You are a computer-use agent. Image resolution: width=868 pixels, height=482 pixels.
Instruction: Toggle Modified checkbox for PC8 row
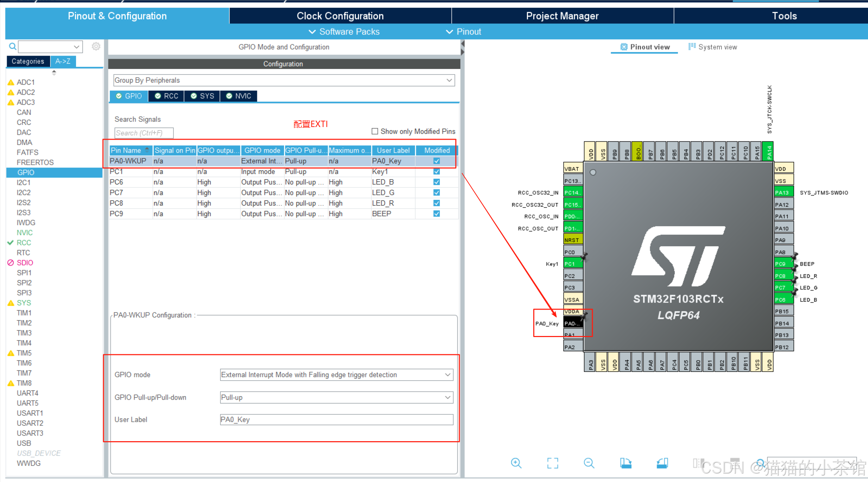tap(436, 203)
